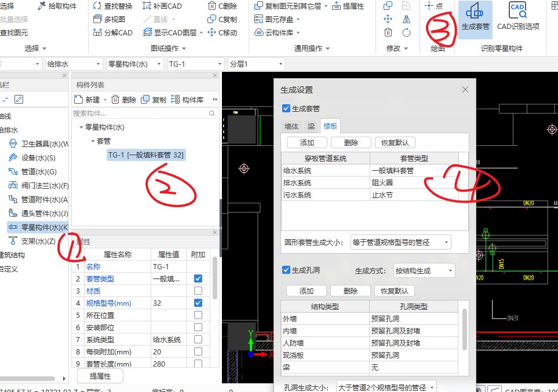Click 添加 in the 孔洞 section
Screen dimensions: 558x392
pos(306,291)
